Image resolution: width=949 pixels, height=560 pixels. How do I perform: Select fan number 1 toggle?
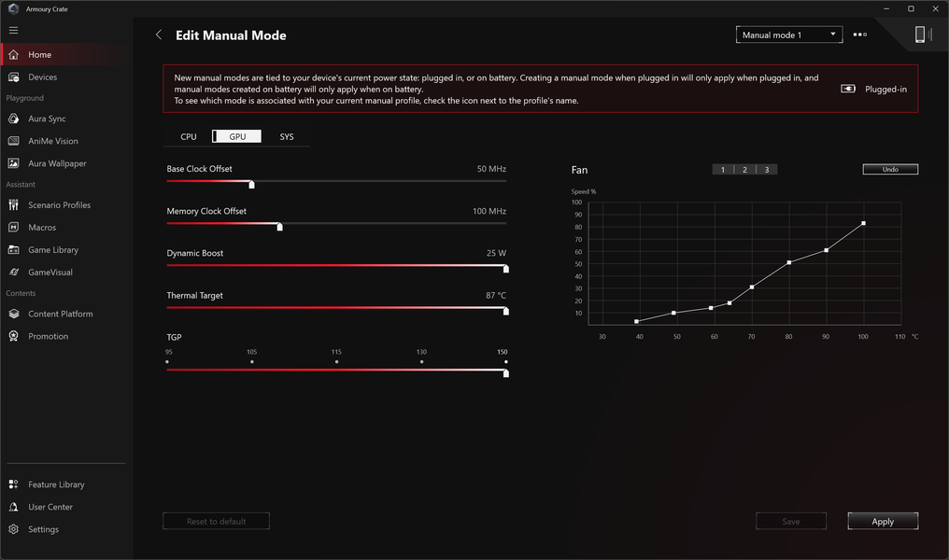pyautogui.click(x=723, y=169)
